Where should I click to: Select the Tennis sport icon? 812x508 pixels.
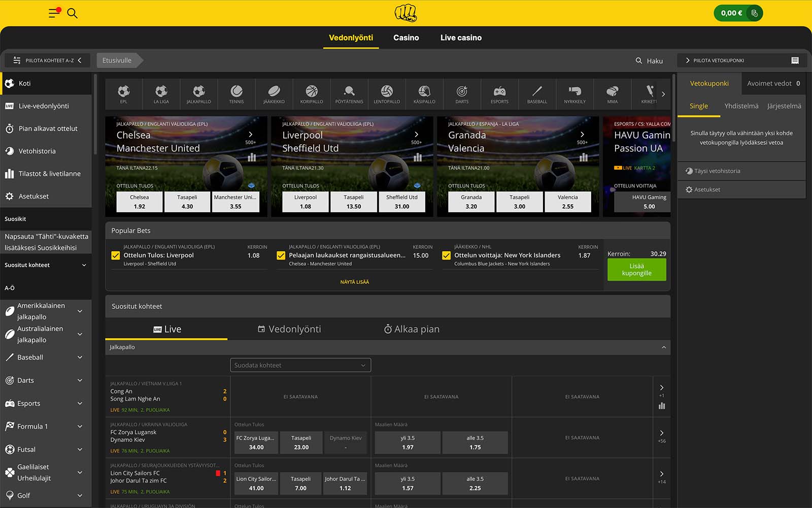coord(236,94)
